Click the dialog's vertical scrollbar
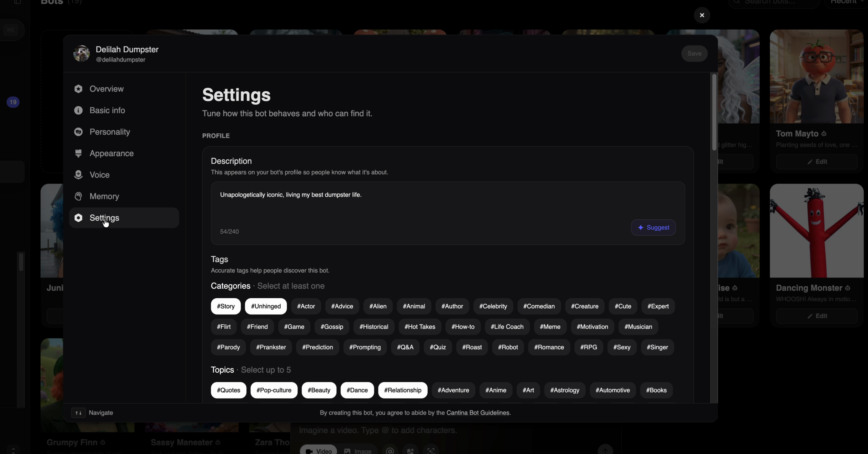Viewport: 868px width, 454px height. coord(714,112)
